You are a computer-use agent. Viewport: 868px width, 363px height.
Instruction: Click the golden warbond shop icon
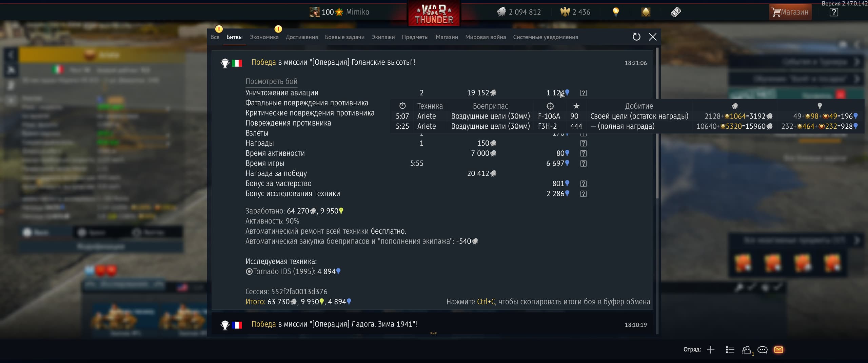646,12
